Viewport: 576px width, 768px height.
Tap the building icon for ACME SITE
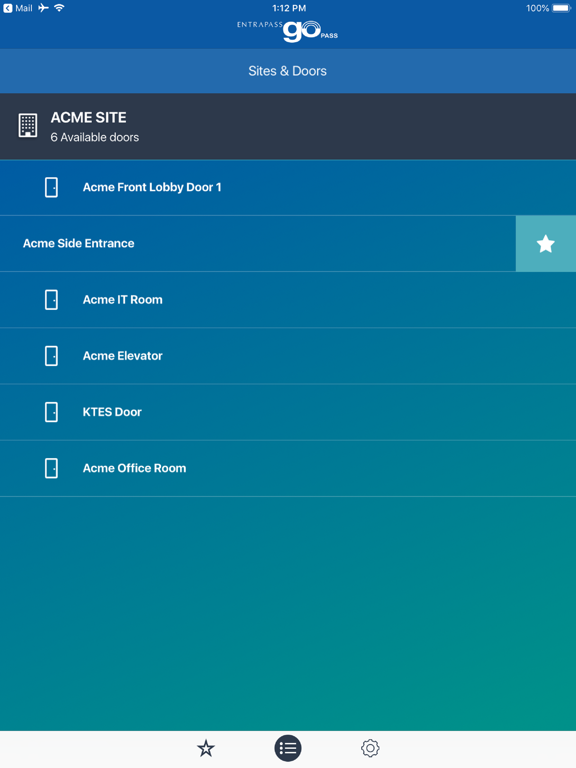coord(28,125)
